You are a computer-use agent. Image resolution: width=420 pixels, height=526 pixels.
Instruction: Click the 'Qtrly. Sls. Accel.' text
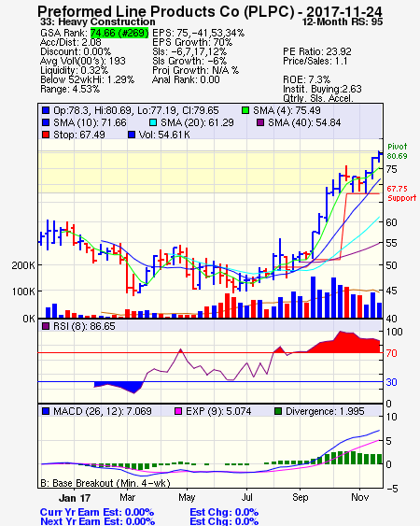coord(318,98)
